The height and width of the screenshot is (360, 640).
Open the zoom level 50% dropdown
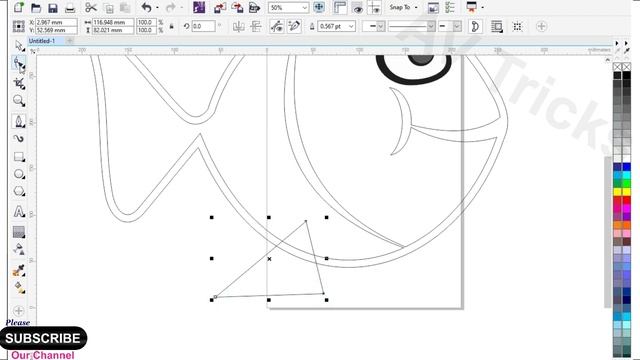click(x=304, y=8)
